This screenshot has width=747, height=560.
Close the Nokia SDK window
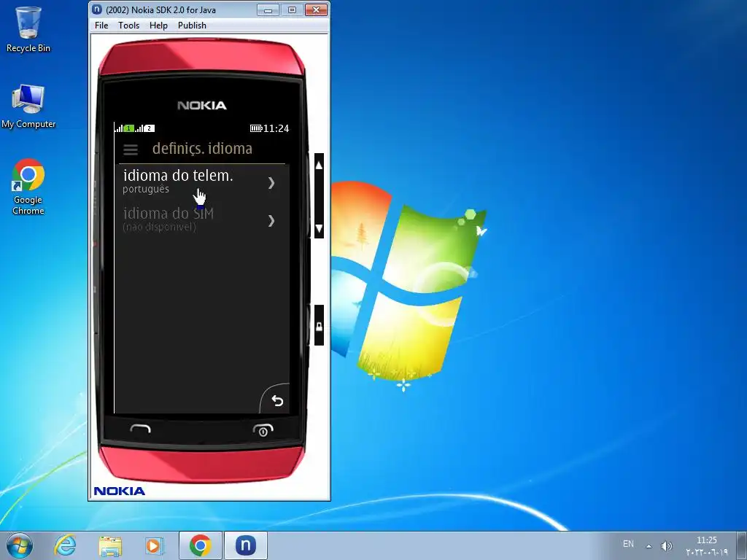(x=316, y=9)
